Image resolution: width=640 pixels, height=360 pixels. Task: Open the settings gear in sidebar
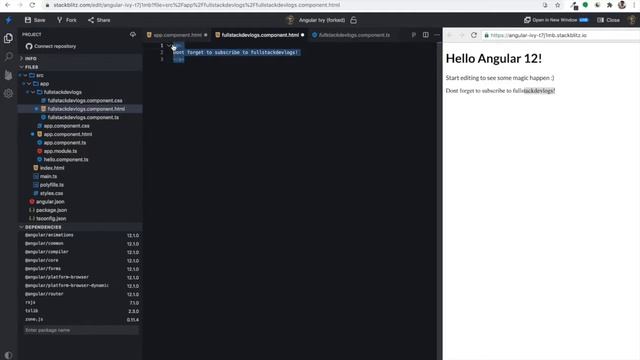(8, 93)
